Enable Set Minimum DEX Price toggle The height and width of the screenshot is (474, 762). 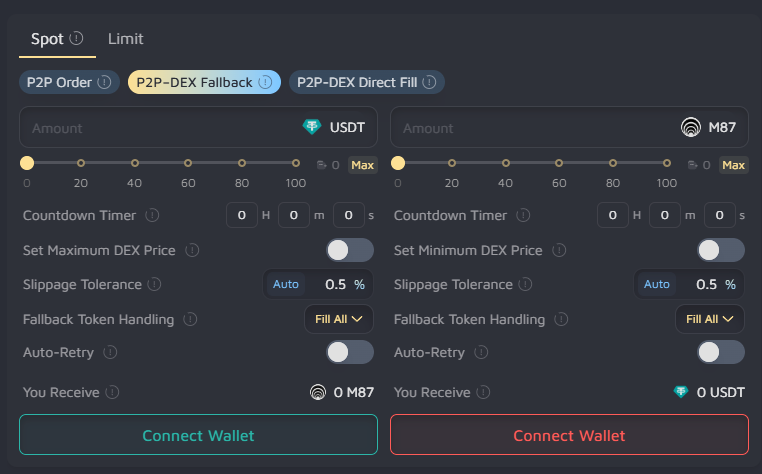(720, 250)
